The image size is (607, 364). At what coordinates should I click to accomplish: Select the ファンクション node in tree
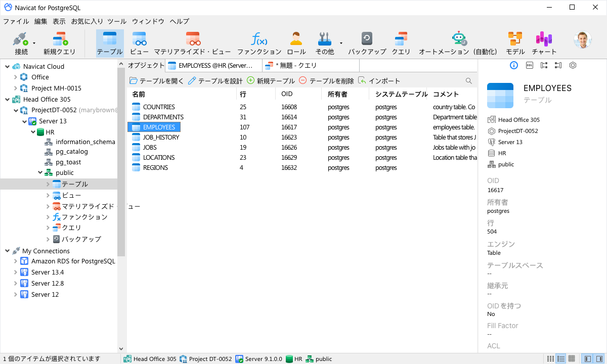pos(80,217)
